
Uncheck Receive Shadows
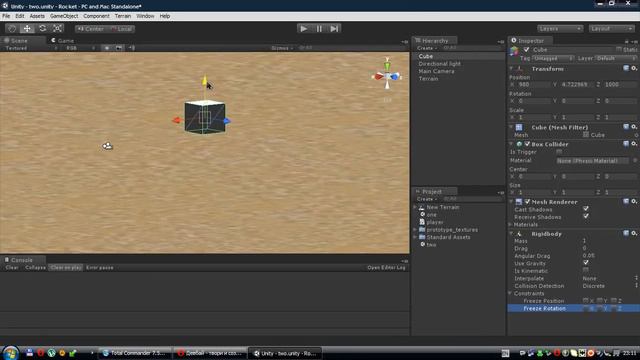tap(586, 217)
